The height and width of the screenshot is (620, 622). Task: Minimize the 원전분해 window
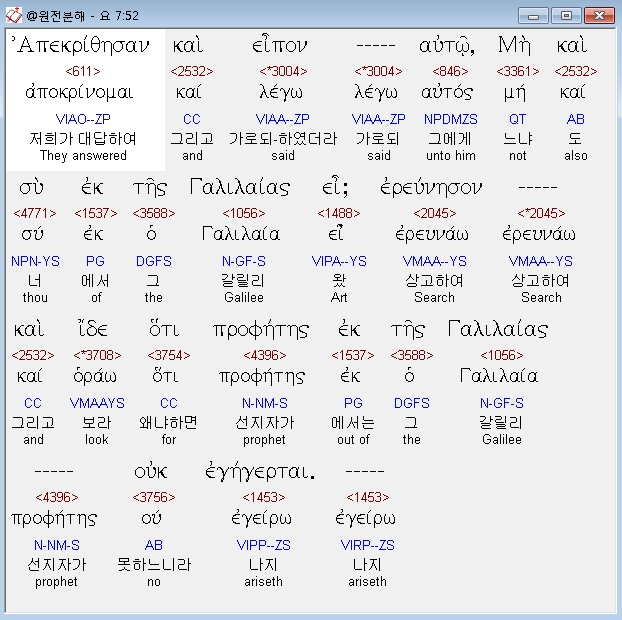coord(533,16)
